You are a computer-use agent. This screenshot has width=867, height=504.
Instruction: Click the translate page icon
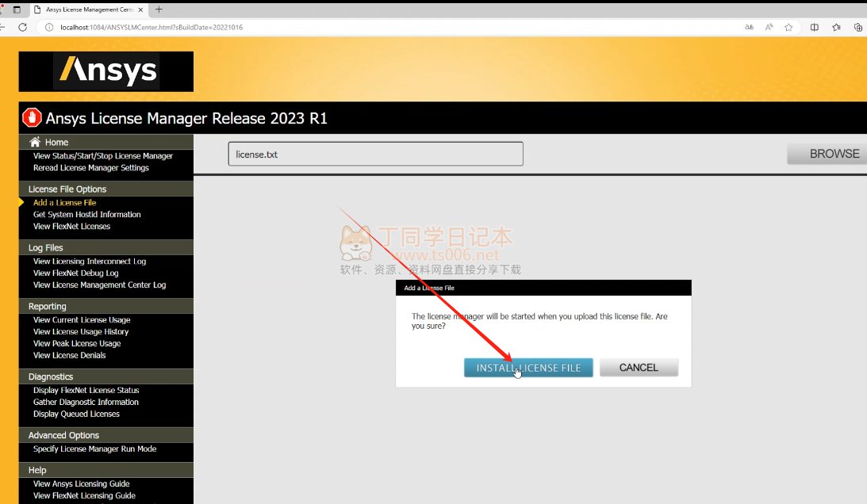coord(750,27)
